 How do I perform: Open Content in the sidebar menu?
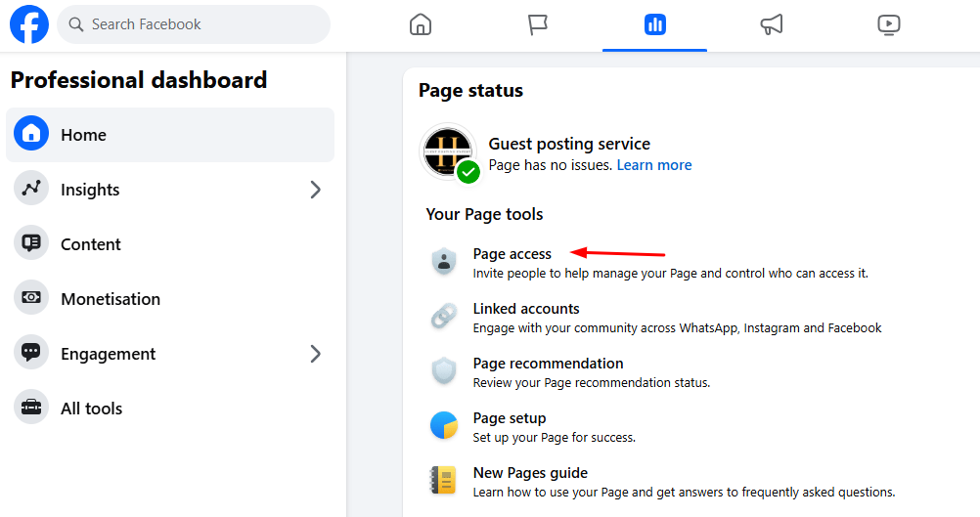pos(91,244)
